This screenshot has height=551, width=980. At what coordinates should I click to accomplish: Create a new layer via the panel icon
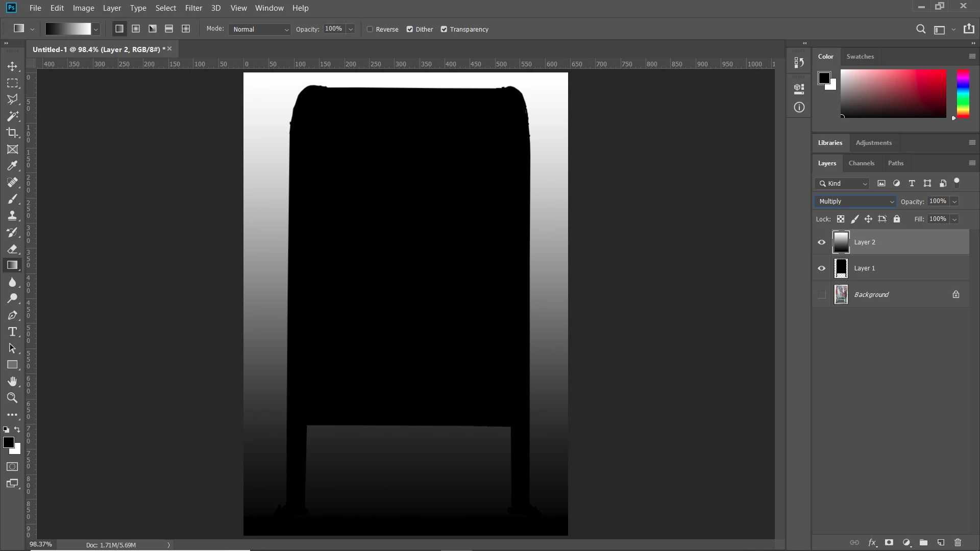pos(941,542)
